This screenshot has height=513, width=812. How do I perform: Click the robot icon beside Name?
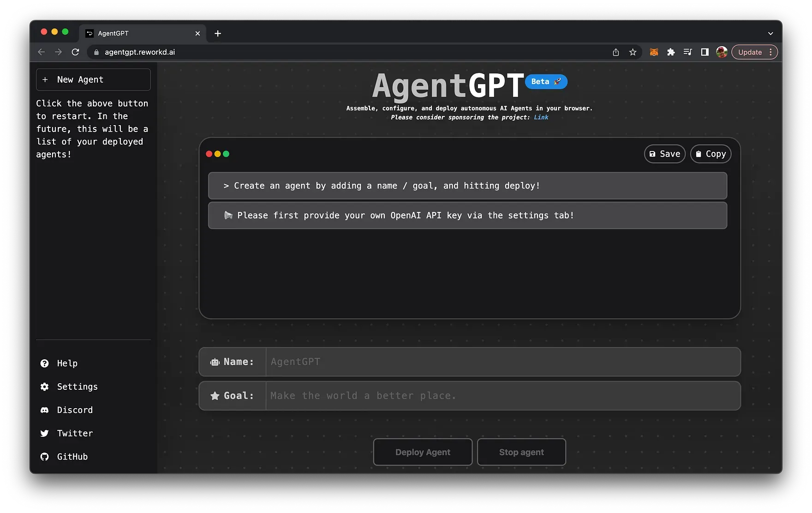pos(215,362)
